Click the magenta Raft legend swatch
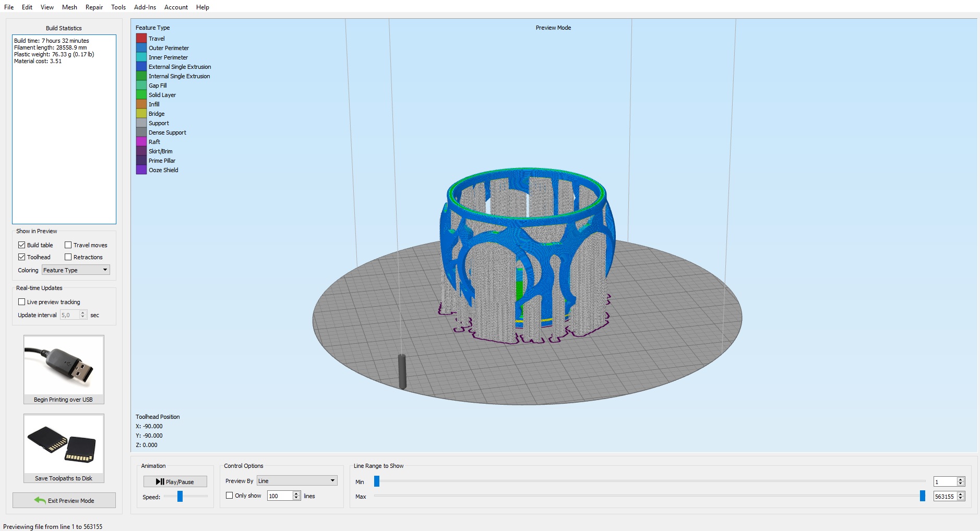This screenshot has width=980, height=531. tap(141, 142)
